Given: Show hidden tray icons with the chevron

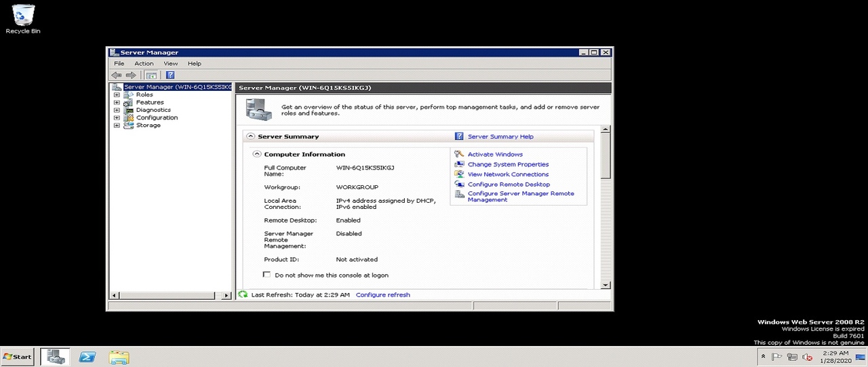Looking at the screenshot, I should click(x=764, y=357).
